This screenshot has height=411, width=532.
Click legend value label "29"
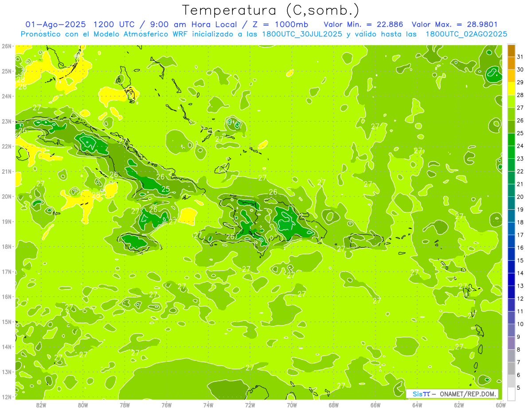click(520, 82)
